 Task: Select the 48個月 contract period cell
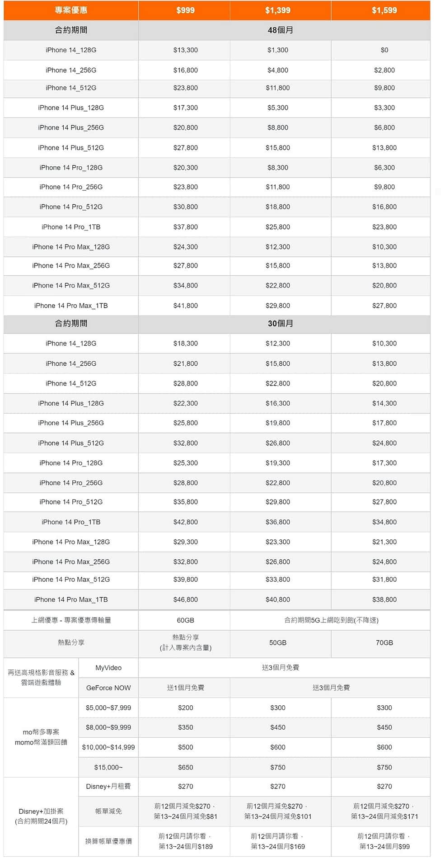point(280,30)
